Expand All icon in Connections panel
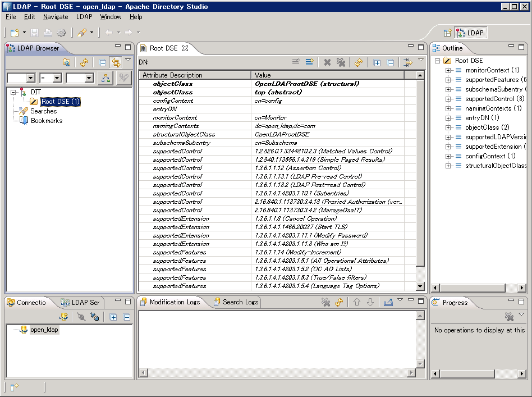This screenshot has height=397, width=532. point(113,317)
